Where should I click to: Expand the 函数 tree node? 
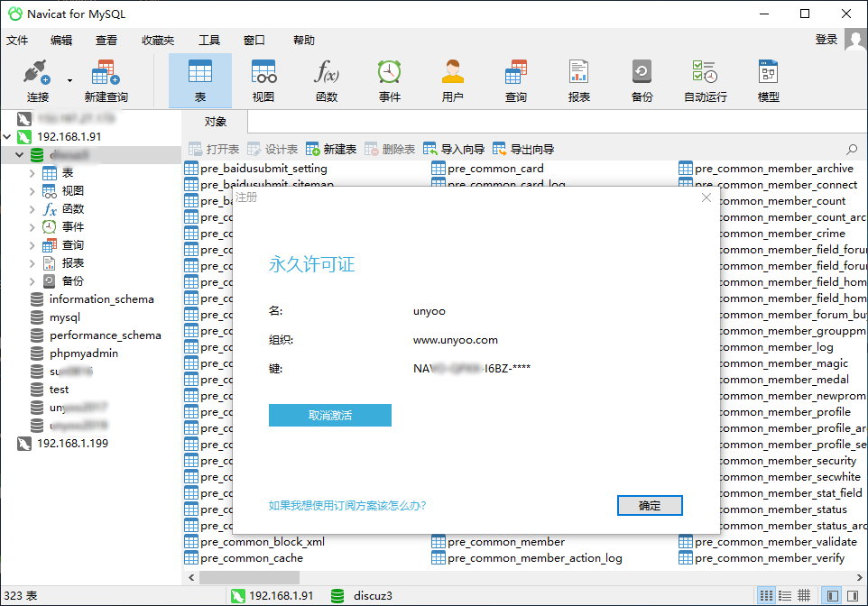(32, 209)
